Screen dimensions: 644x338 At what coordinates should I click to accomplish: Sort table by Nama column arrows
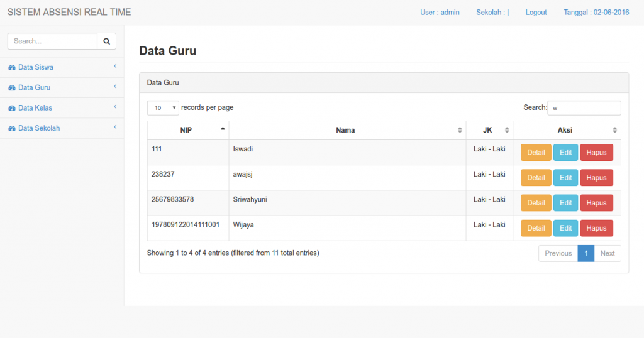pyautogui.click(x=460, y=130)
